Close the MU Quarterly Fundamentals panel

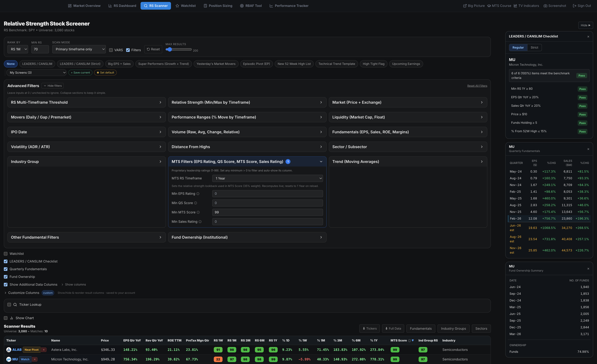[x=588, y=149]
